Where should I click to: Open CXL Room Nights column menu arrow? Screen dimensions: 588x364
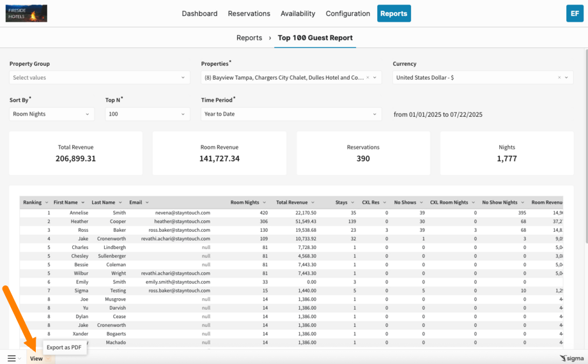click(473, 202)
